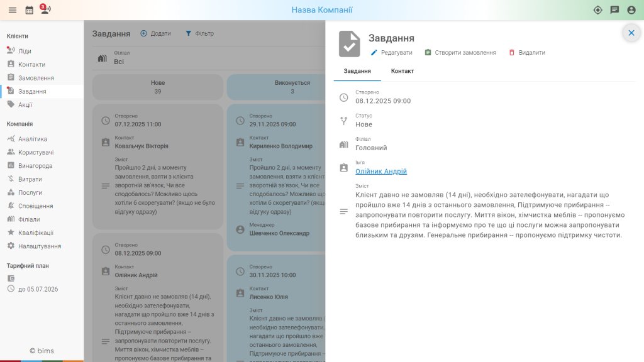
Task: Click the text lines icon beside Зміст
Action: pyautogui.click(x=344, y=211)
